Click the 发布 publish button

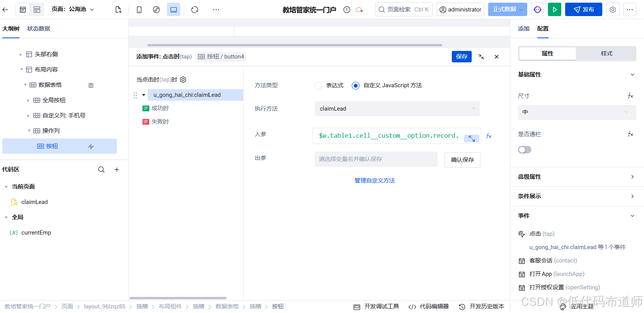[584, 10]
